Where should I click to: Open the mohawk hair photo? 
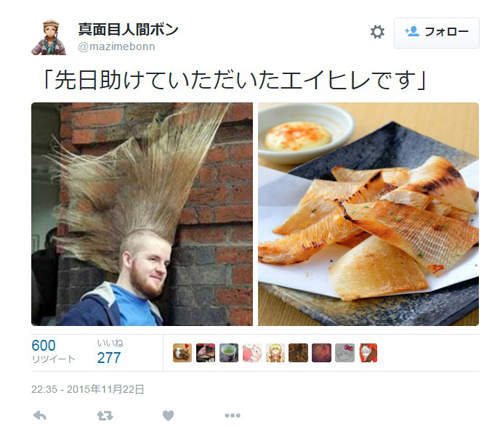pyautogui.click(x=142, y=214)
